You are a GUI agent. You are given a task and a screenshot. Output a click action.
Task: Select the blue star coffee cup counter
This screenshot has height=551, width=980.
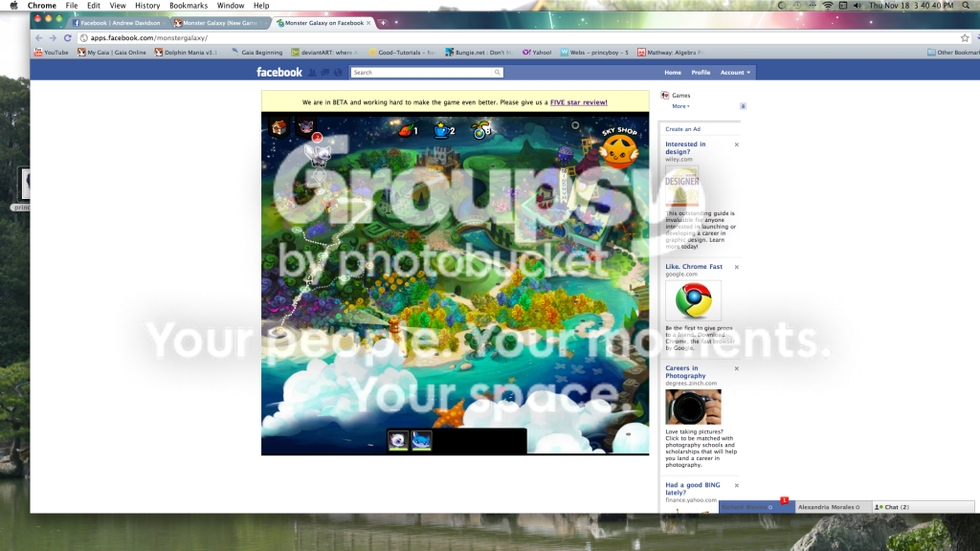444,130
